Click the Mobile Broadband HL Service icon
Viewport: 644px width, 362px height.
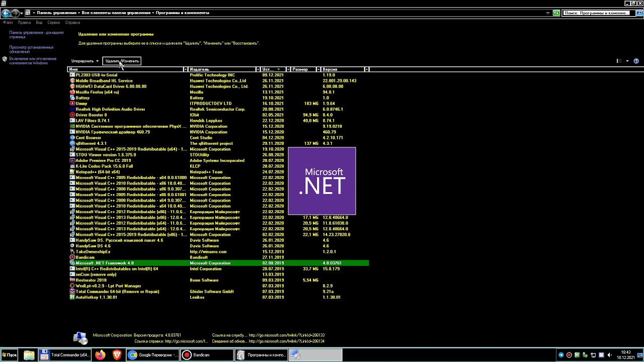click(x=72, y=80)
